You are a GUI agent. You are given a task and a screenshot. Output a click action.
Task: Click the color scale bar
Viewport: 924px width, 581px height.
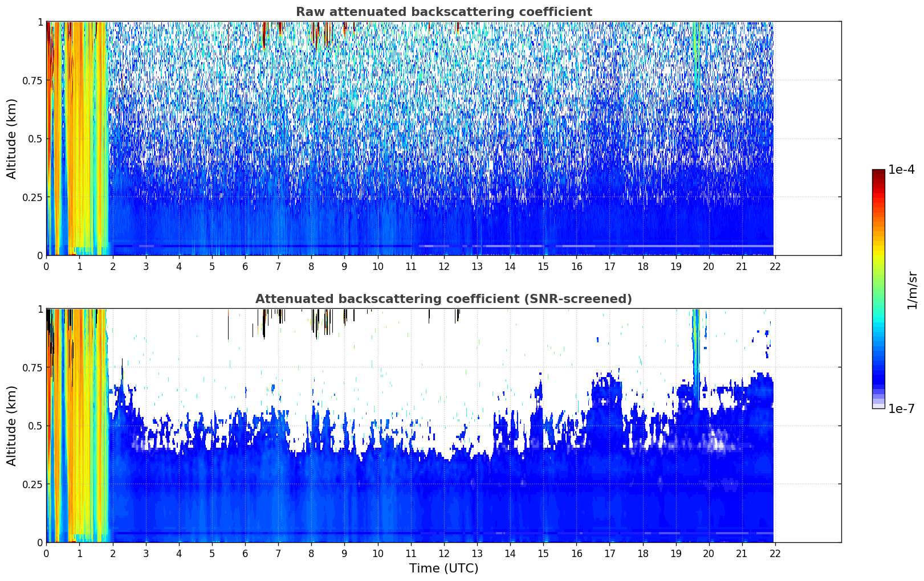pos(878,289)
